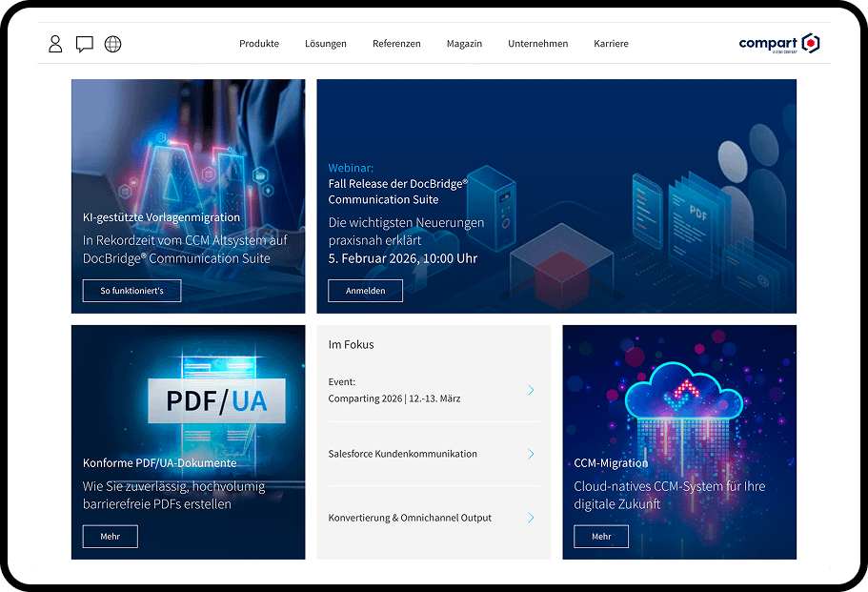Expand arrow for Comparting 2026 event
Screen dimensions: 868x592
pos(531,390)
